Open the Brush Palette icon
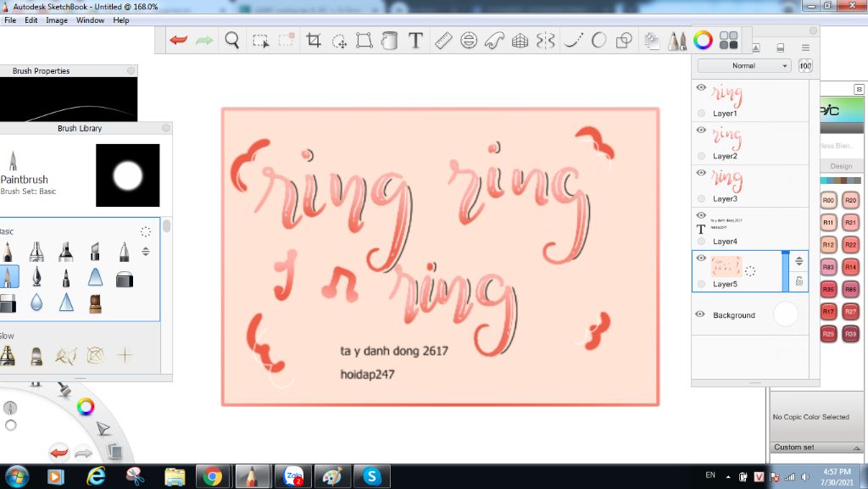The width and height of the screenshot is (868, 489). [677, 41]
